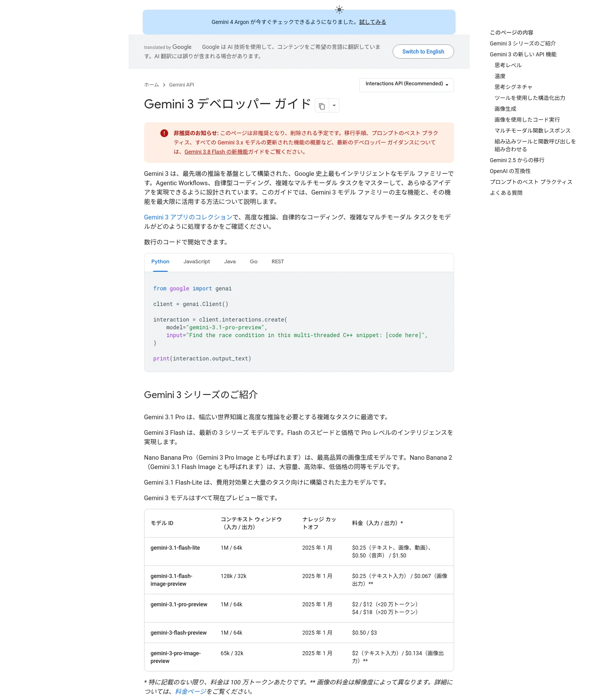Image resolution: width=592 pixels, height=700 pixels.
Task: Jump to Gemini 3 シリーズのご紹介 in sidebar
Action: click(x=522, y=44)
